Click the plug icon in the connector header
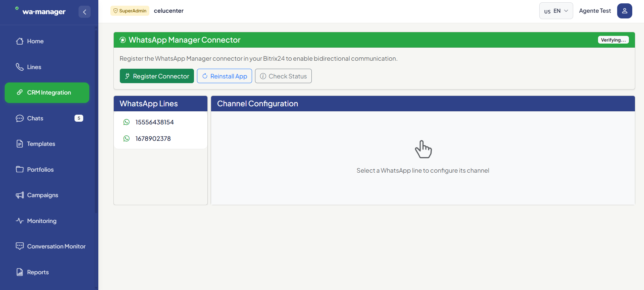The height and width of the screenshot is (290, 644). click(123, 40)
